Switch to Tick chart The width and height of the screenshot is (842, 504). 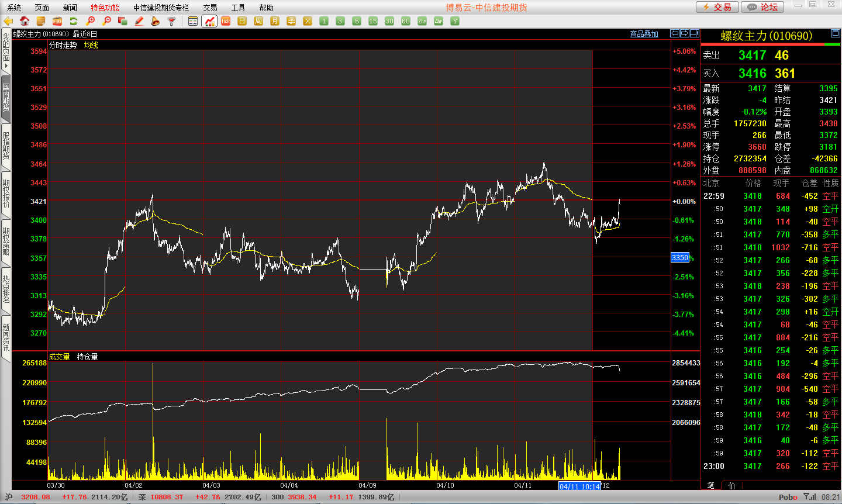pyautogui.click(x=226, y=21)
